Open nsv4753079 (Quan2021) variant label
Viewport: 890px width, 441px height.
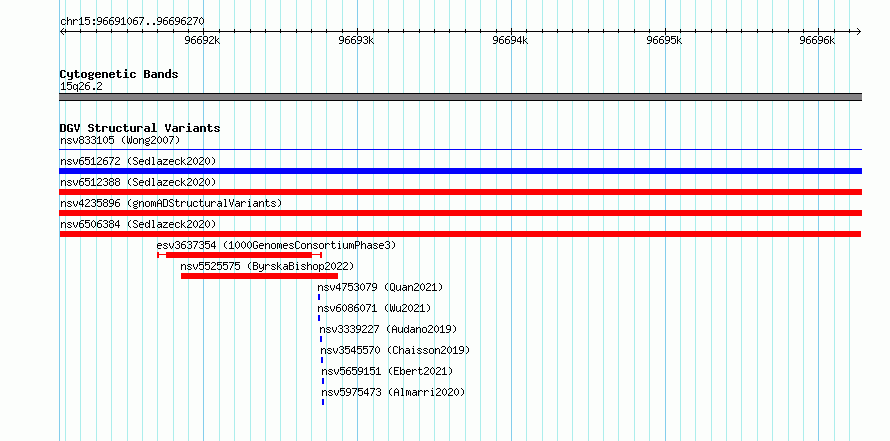[x=380, y=287]
